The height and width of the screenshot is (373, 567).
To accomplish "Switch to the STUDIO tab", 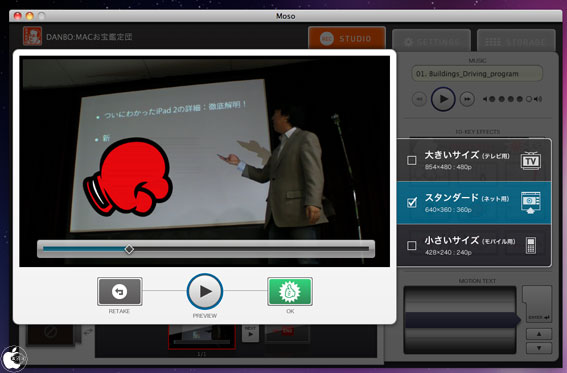I will [x=347, y=38].
